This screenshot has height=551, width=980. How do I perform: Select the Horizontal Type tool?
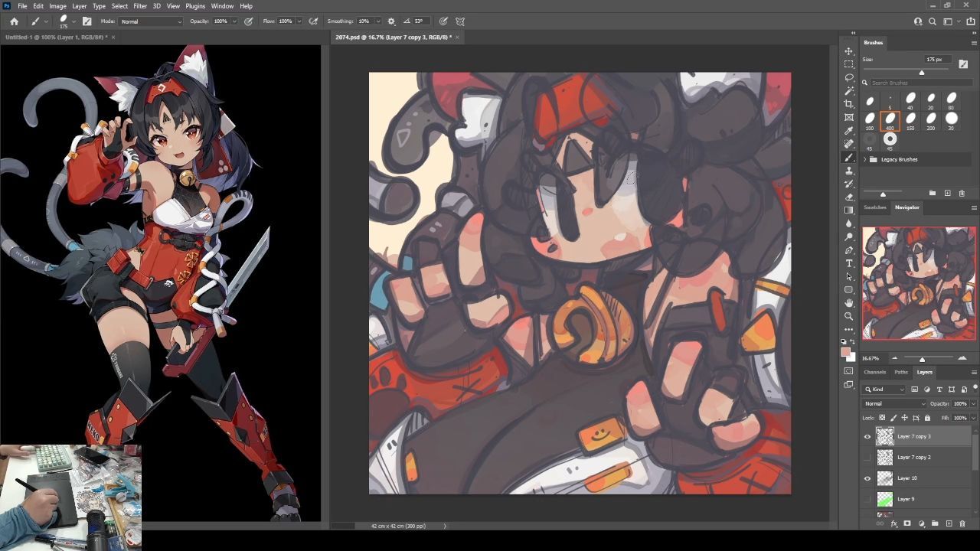(849, 263)
